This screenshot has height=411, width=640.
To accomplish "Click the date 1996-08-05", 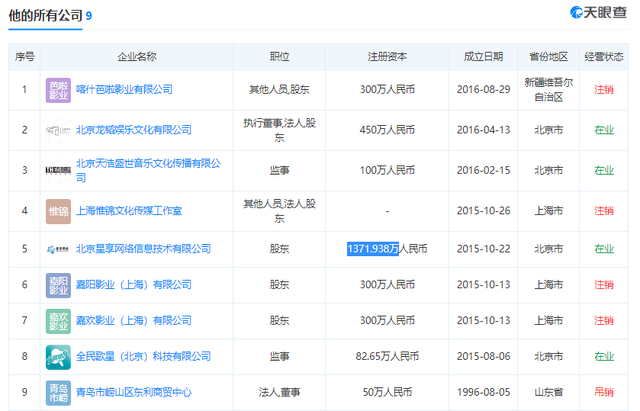I will pos(483,392).
